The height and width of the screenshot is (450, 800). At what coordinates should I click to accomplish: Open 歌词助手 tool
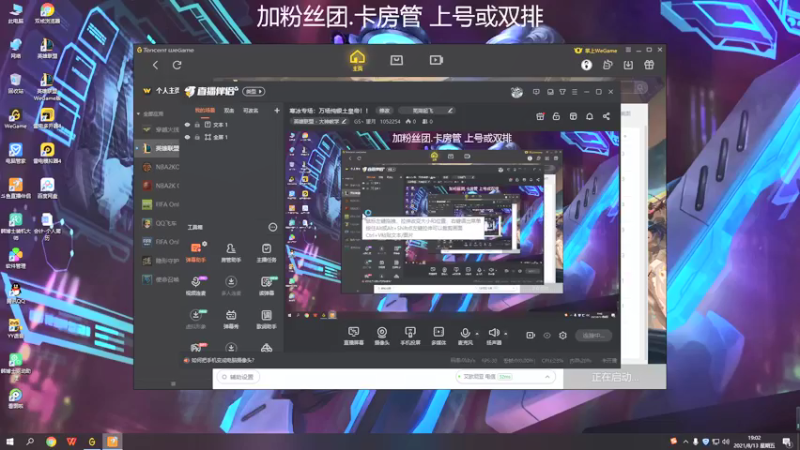[x=266, y=319]
